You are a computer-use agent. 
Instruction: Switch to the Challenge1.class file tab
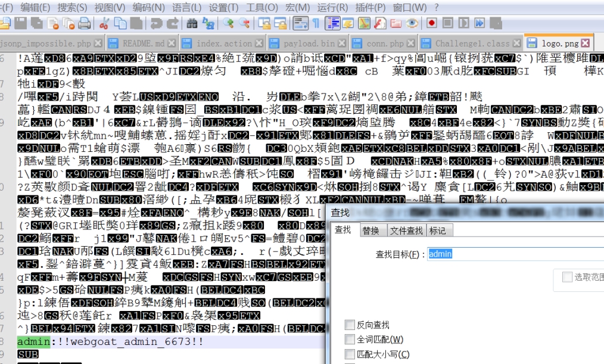472,43
